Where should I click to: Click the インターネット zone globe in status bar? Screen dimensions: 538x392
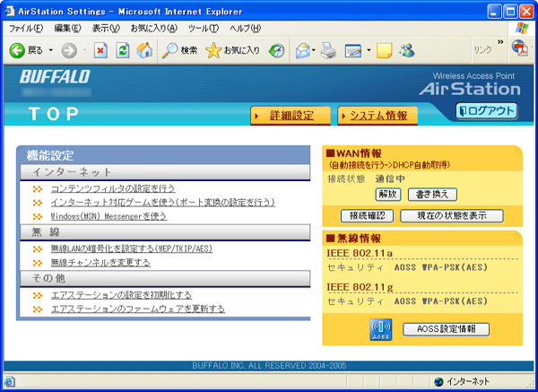pos(438,381)
